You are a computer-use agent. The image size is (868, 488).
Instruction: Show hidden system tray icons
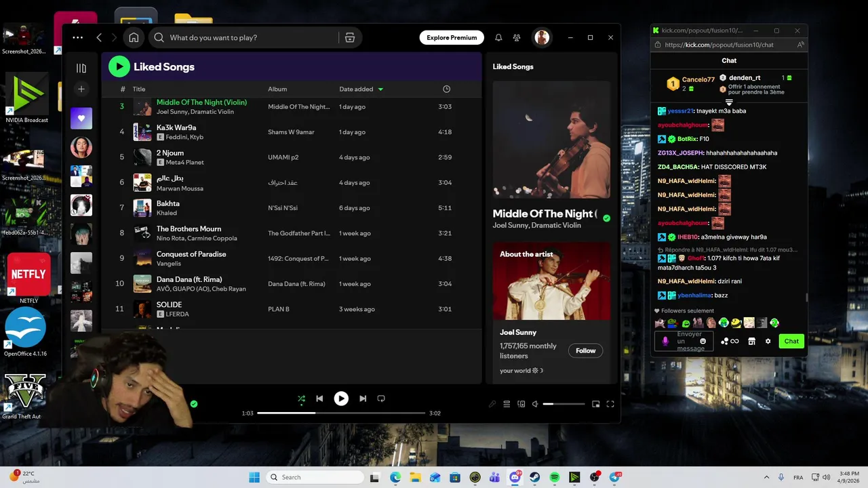click(x=766, y=477)
